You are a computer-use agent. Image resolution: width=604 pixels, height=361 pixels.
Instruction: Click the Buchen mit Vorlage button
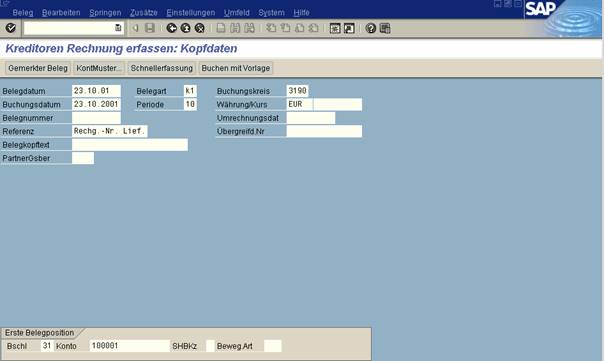235,68
